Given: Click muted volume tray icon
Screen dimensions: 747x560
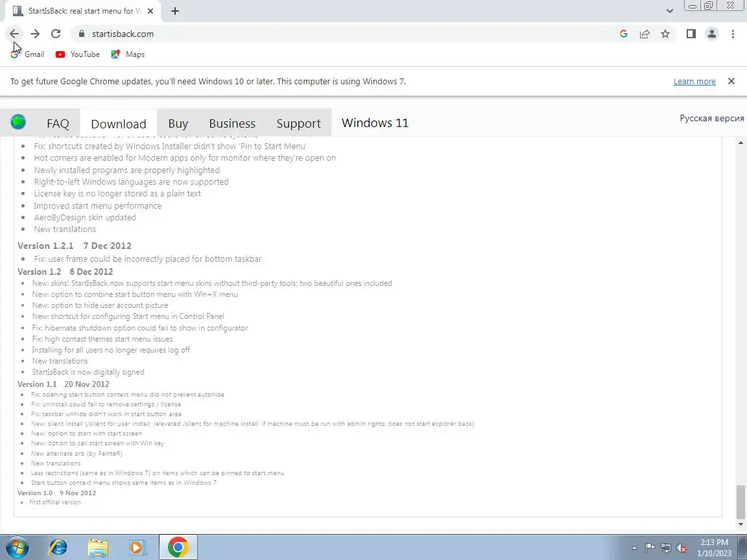Looking at the screenshot, I should (682, 548).
